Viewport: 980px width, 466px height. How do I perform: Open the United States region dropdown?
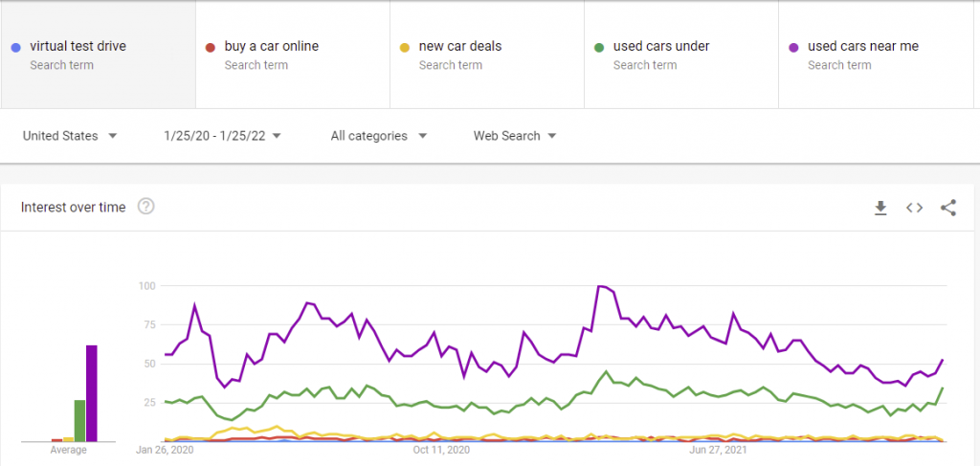point(70,136)
